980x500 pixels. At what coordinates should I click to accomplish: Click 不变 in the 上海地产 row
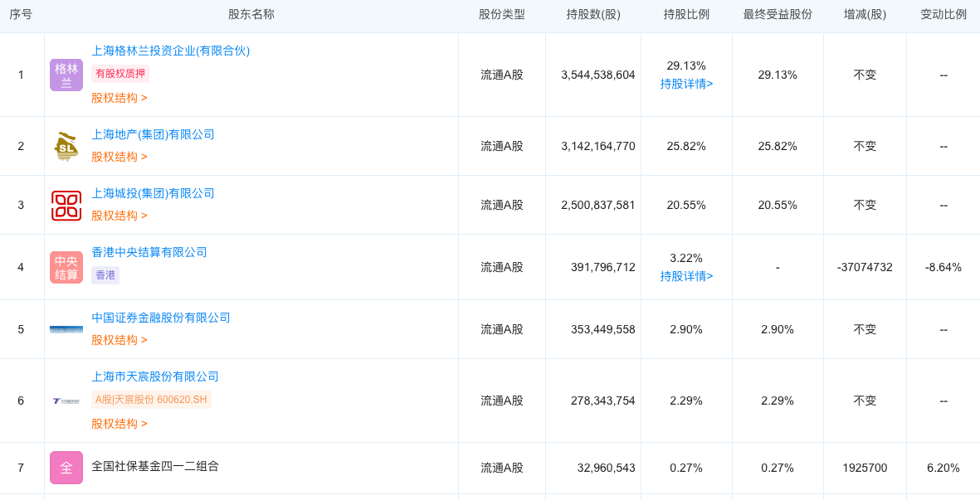pos(865,146)
